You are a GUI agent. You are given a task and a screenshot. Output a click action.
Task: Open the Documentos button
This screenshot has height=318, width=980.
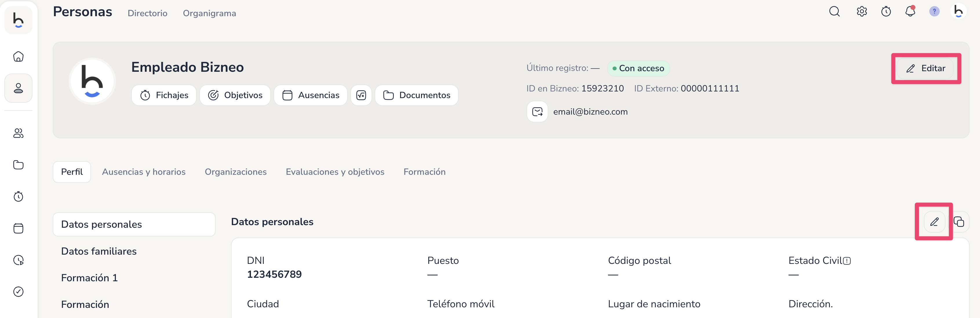pos(417,95)
